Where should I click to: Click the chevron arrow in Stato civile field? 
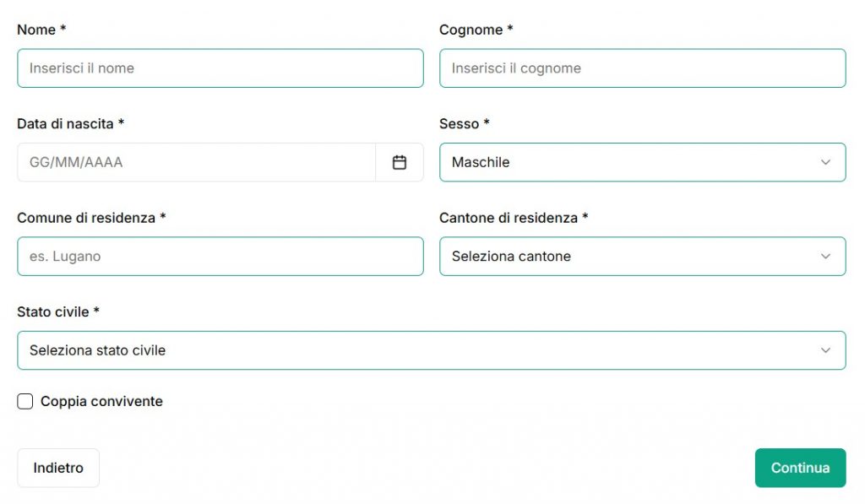coord(825,350)
